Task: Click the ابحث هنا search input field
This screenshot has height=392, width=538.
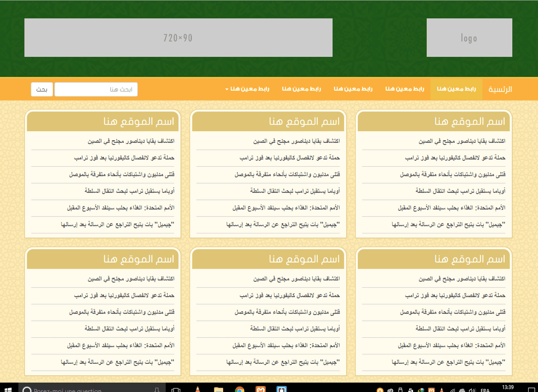Action: [x=96, y=90]
